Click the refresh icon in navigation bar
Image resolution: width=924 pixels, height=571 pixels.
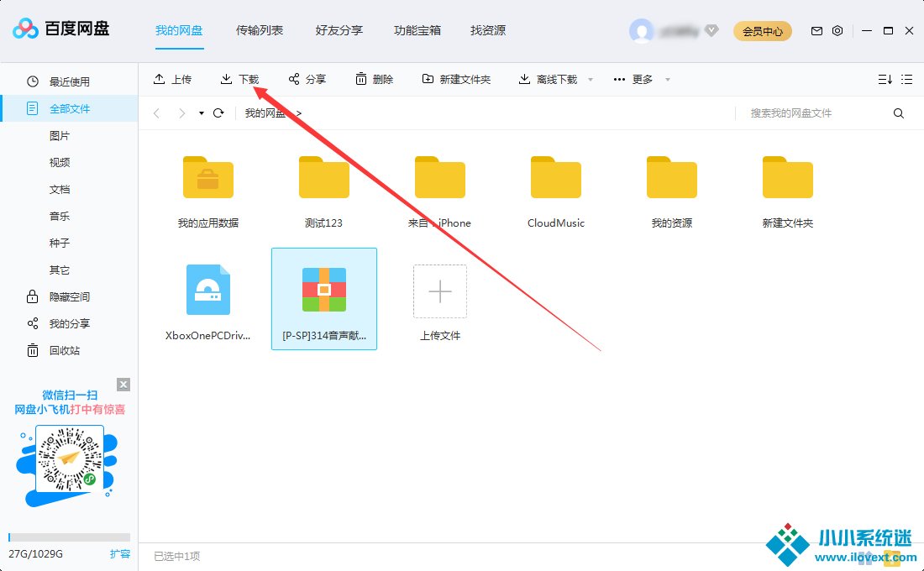point(218,113)
